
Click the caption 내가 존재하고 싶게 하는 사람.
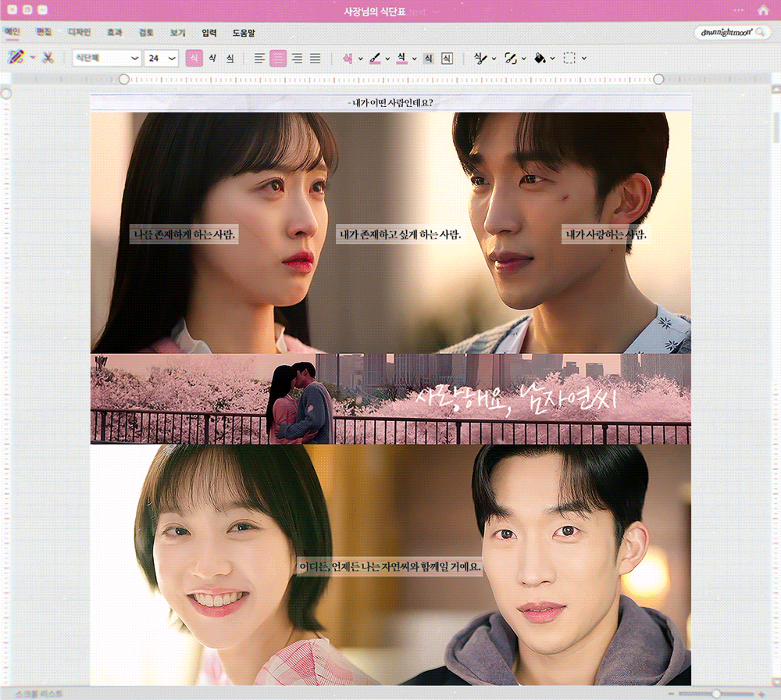400,234
